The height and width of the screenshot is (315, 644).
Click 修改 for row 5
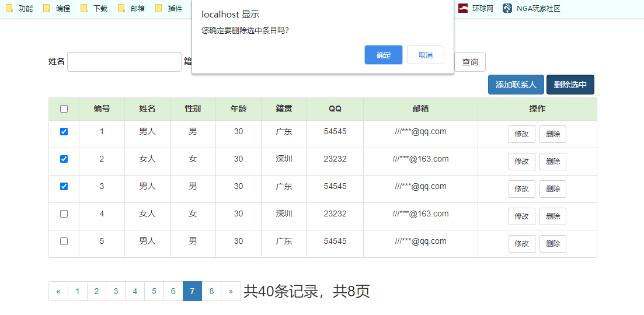tap(521, 244)
